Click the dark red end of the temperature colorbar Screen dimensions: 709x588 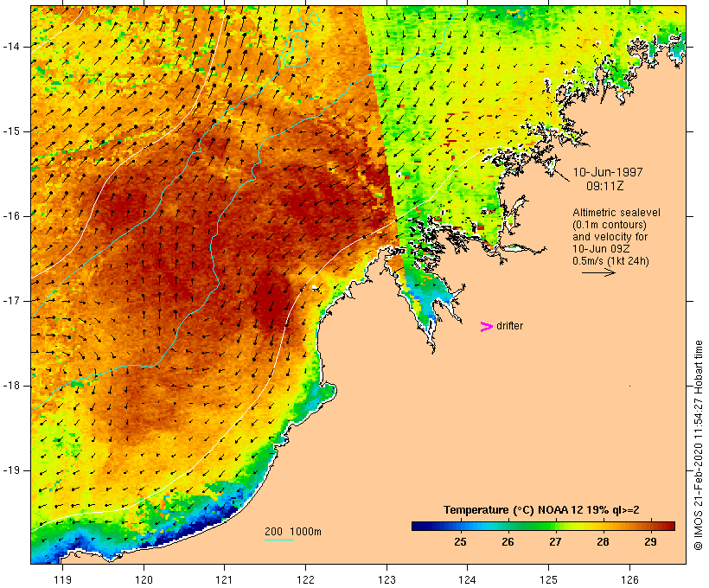pos(671,526)
